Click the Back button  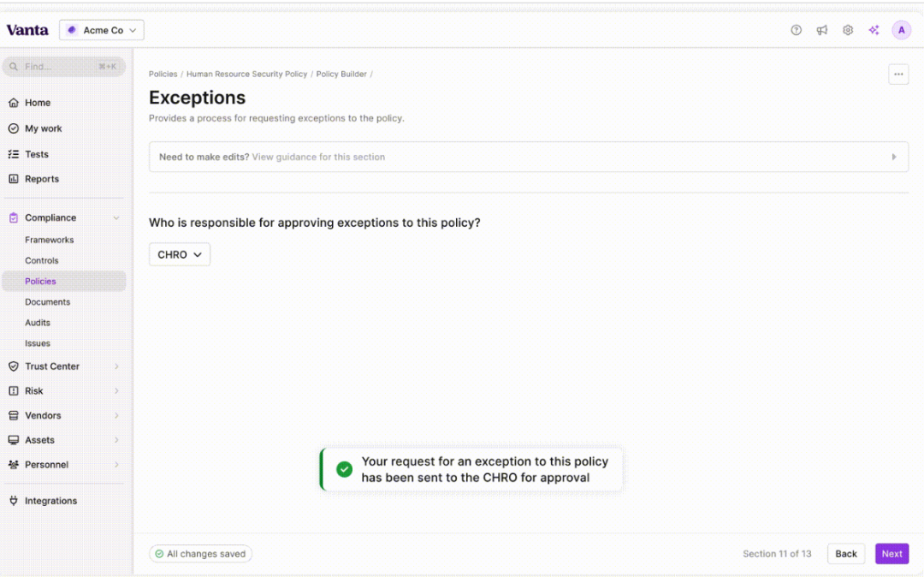(845, 554)
